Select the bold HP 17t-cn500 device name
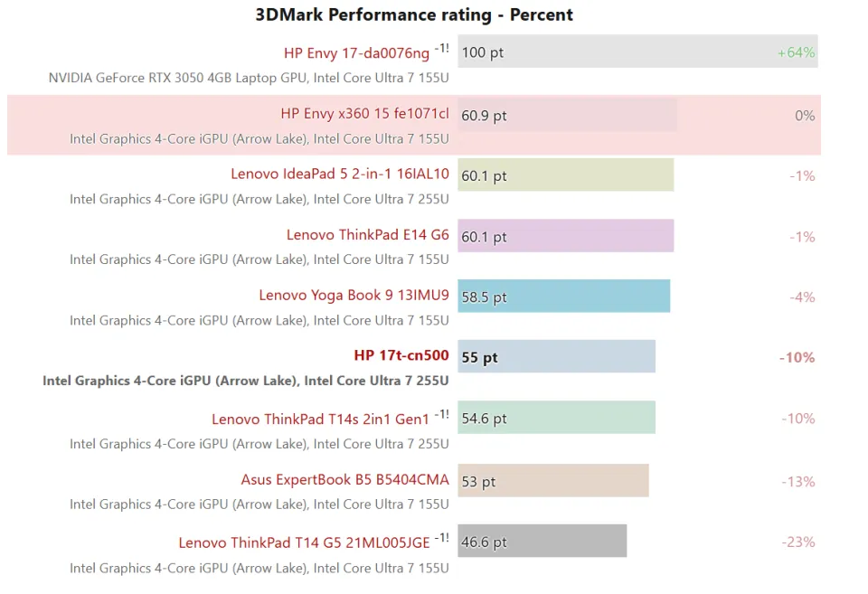Screen dimensions: 868x594 pos(401,356)
